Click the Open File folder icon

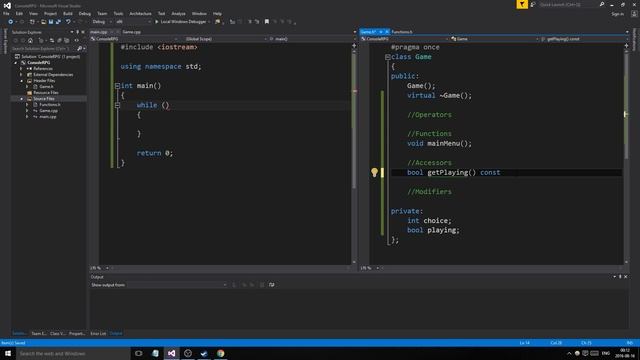point(43,22)
